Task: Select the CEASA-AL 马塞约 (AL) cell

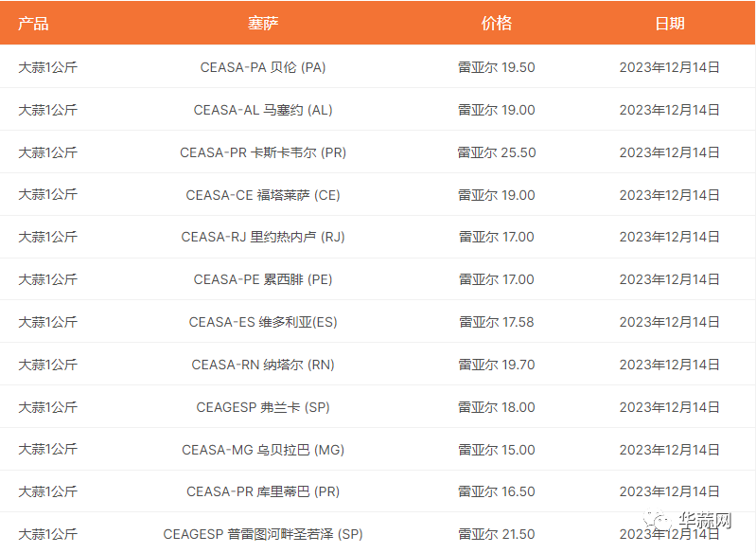Action: [263, 110]
